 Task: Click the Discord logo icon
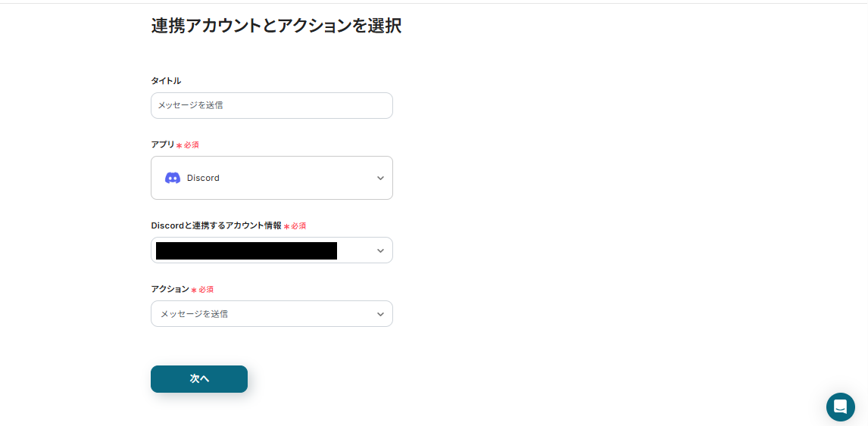(x=173, y=178)
